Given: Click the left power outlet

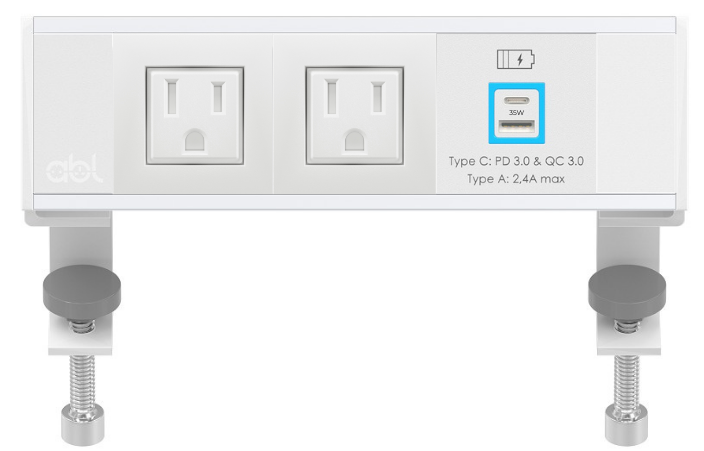Looking at the screenshot, I should tap(195, 116).
